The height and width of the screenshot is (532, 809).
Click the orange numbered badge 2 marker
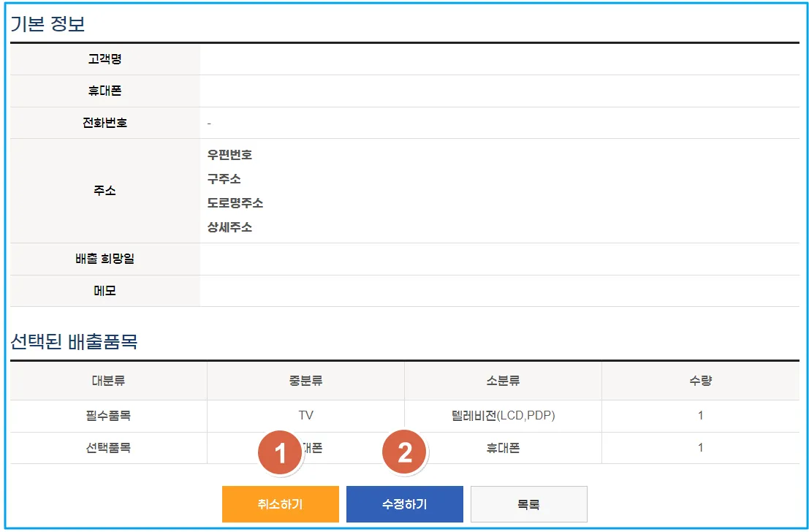pyautogui.click(x=406, y=452)
